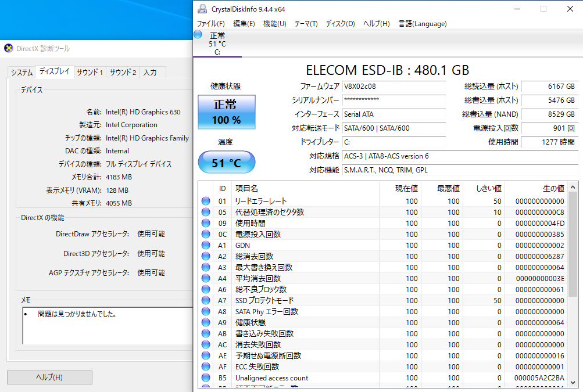
Task: Select the C: disk status orb at top
Action: point(198,35)
